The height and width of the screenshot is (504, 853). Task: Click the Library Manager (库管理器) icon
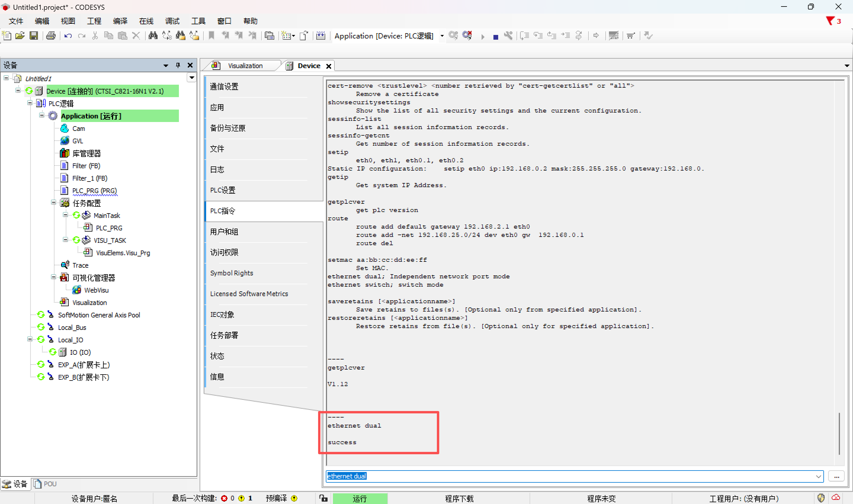pos(65,153)
